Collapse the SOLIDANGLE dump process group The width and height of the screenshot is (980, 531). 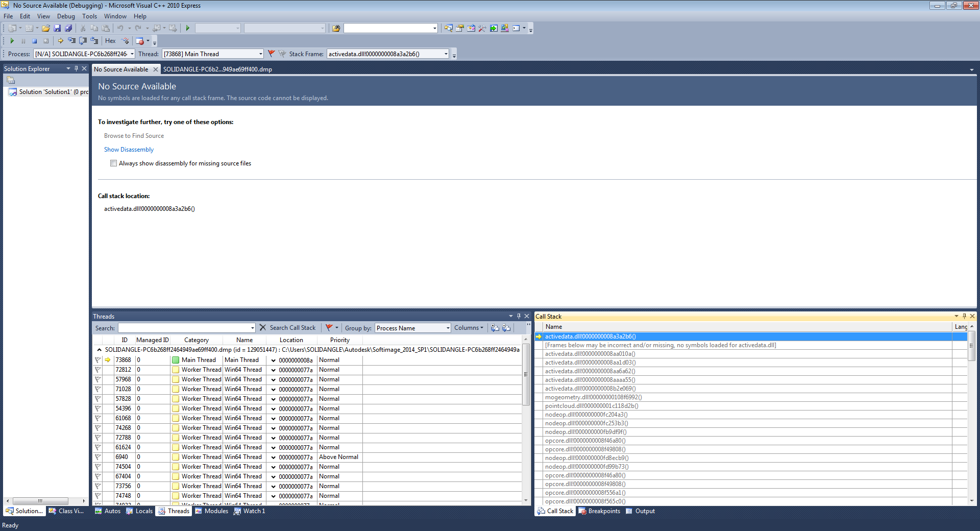coord(99,350)
